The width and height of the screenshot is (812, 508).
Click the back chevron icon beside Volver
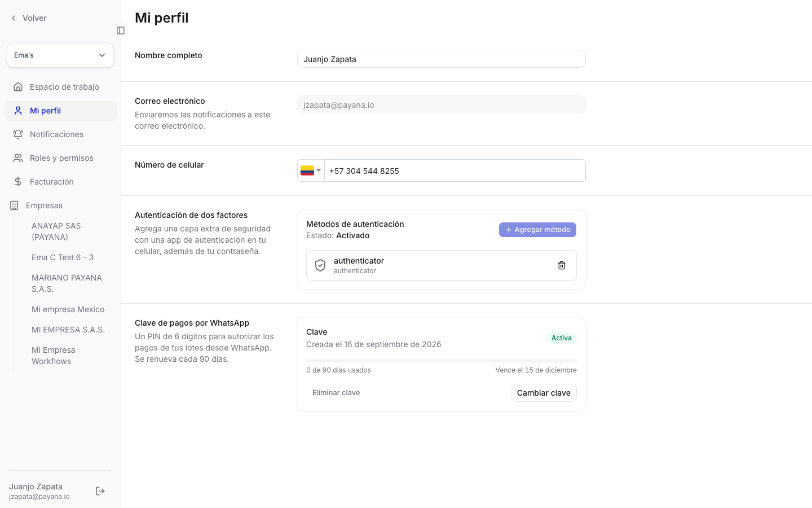14,18
